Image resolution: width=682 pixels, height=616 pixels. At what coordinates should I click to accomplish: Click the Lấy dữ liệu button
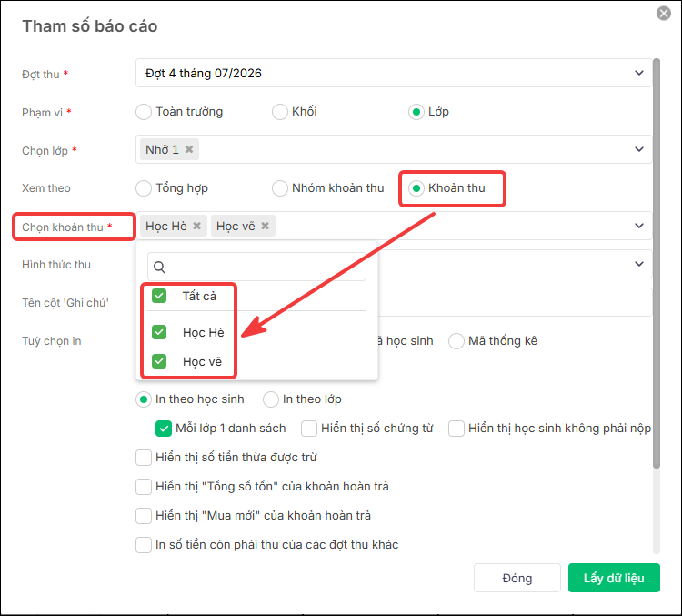614,578
